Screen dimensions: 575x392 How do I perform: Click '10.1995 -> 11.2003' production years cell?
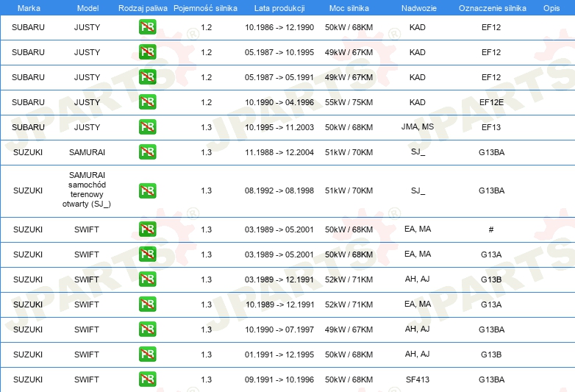pyautogui.click(x=279, y=127)
